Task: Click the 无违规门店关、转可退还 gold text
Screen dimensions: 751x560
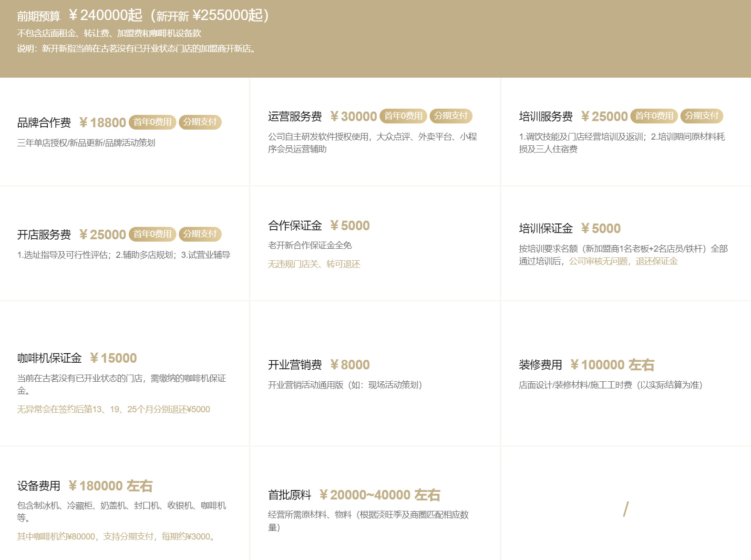Action: click(x=314, y=264)
